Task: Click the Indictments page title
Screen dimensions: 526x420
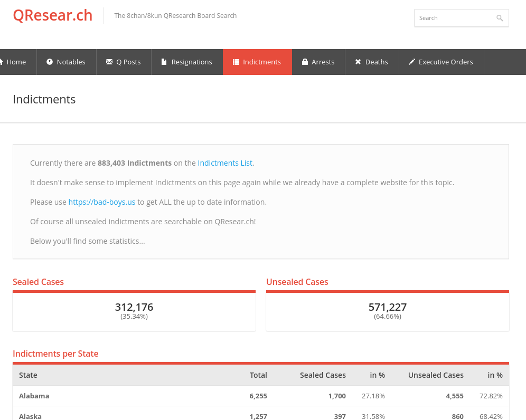Action: click(44, 99)
